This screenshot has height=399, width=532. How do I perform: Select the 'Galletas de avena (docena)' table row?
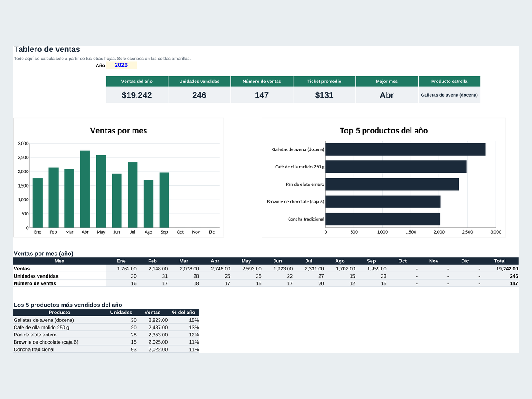point(106,320)
